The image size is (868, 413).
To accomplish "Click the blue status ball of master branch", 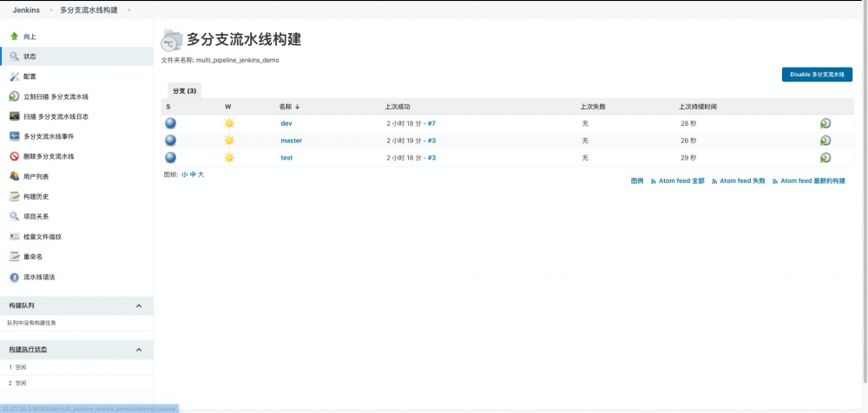I will (170, 140).
